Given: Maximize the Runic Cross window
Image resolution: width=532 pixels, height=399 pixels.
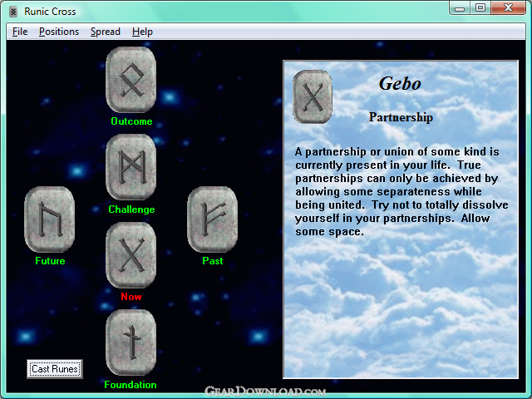Looking at the screenshot, I should pyautogui.click(x=480, y=7).
